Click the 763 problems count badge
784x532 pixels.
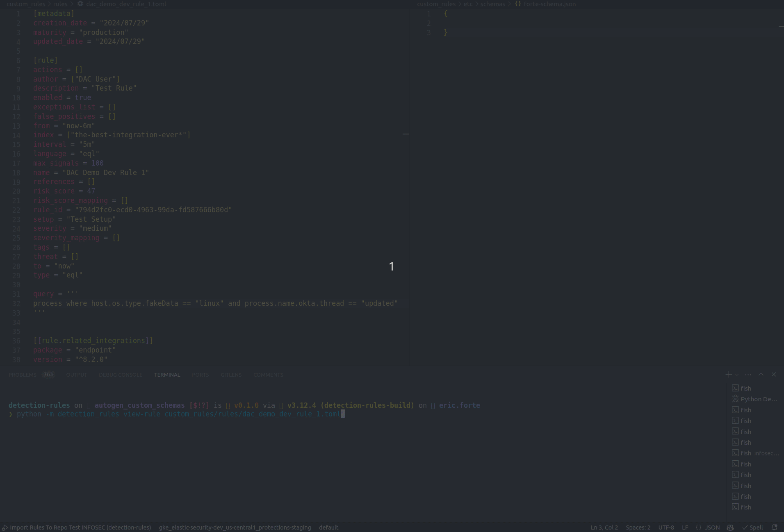tap(48, 375)
